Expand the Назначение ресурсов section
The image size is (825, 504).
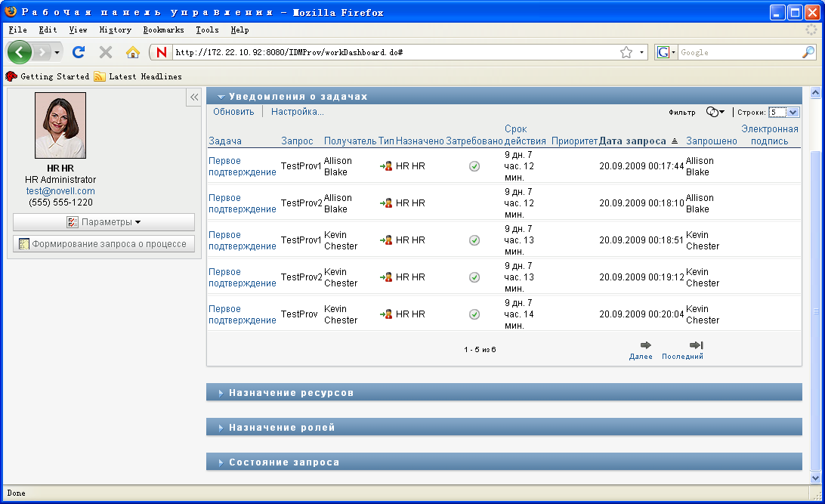pos(221,393)
